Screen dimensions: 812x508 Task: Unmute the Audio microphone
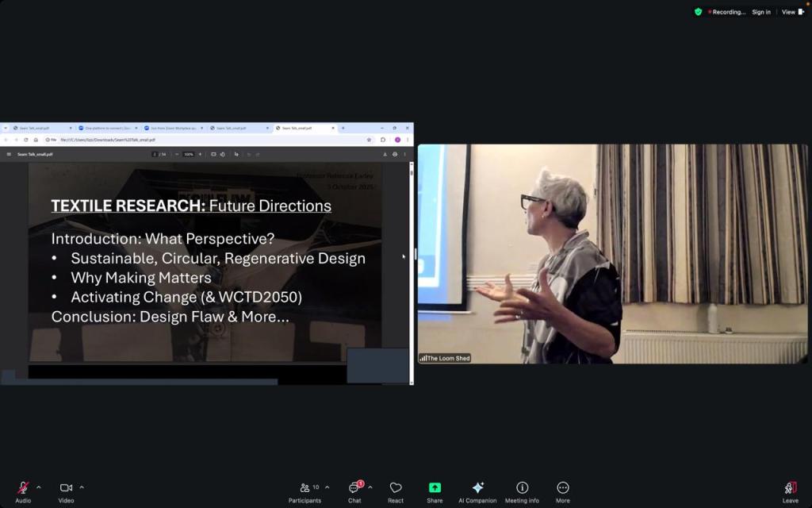tap(23, 488)
